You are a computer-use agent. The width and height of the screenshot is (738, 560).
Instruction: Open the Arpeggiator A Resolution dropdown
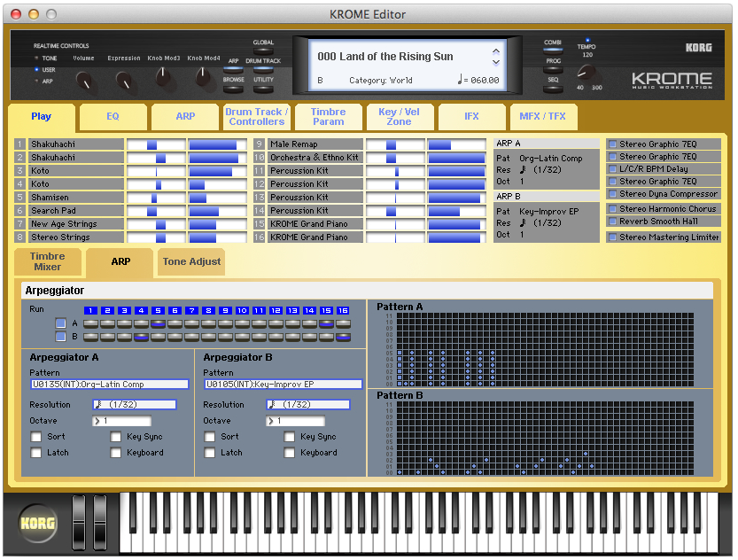click(x=135, y=405)
